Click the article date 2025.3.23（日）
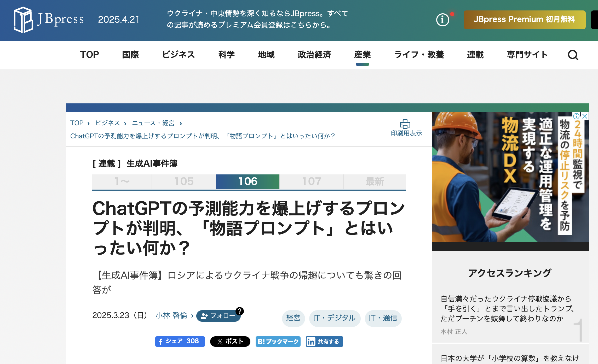Screen dimensions: 598x364 click(x=120, y=315)
